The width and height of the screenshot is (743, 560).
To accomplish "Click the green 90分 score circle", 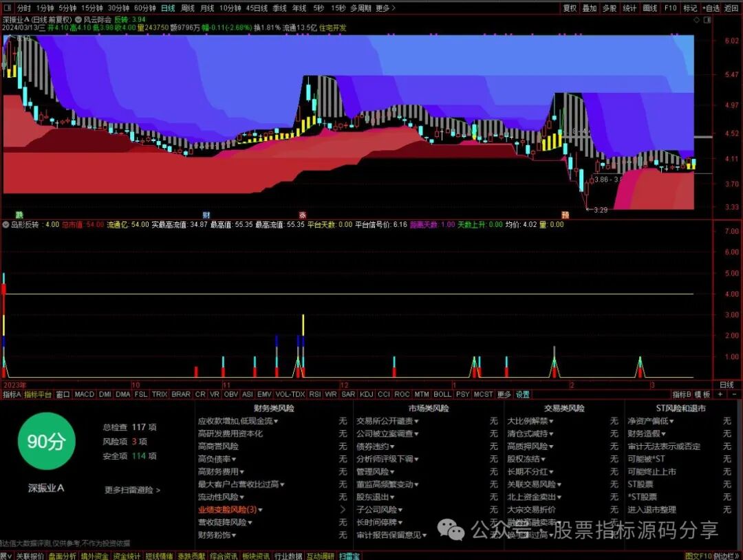I will click(x=47, y=441).
